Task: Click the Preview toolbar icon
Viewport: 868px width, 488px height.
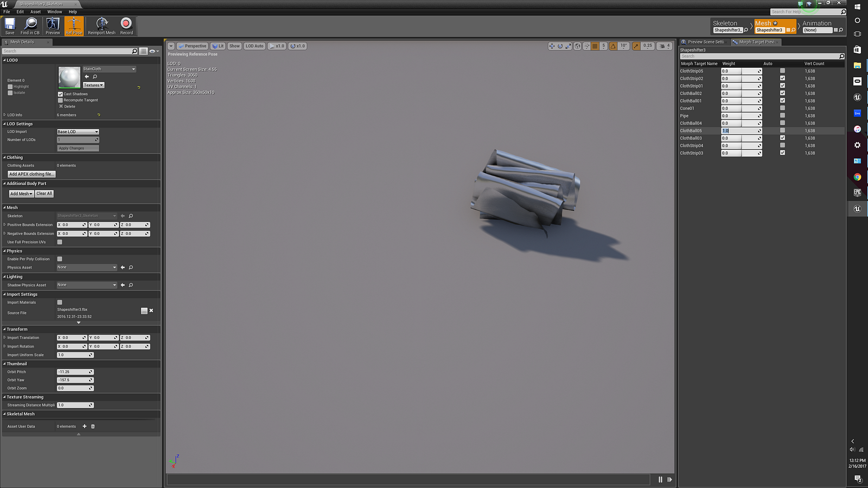Action: (53, 23)
